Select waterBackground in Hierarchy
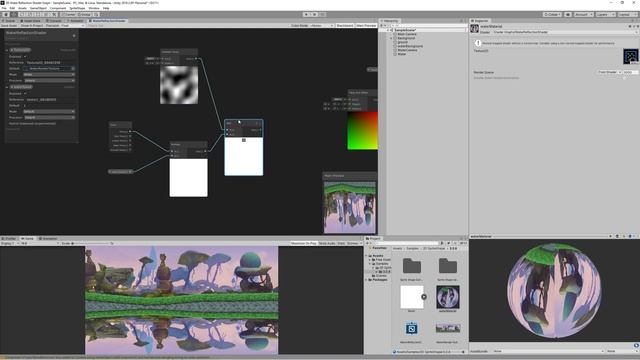 pos(410,46)
